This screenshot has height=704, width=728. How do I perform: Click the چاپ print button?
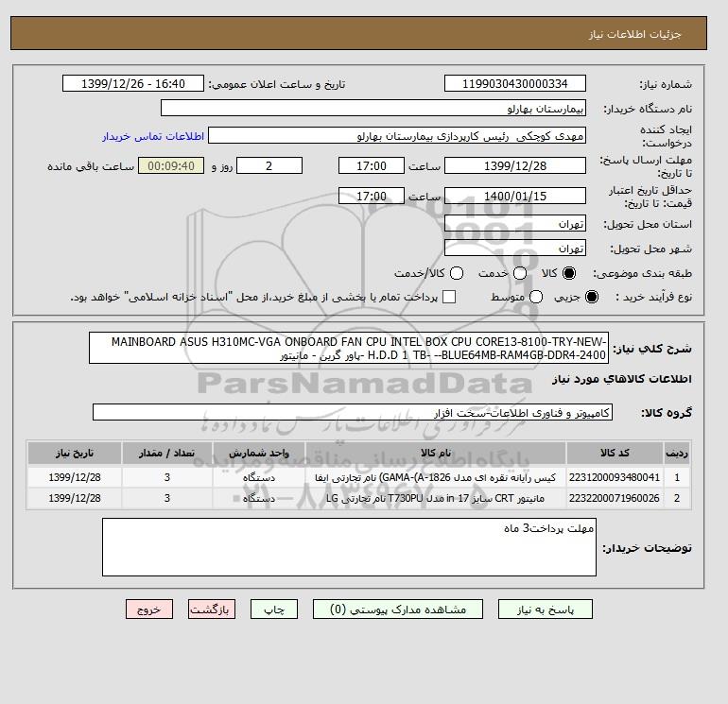tap(274, 609)
